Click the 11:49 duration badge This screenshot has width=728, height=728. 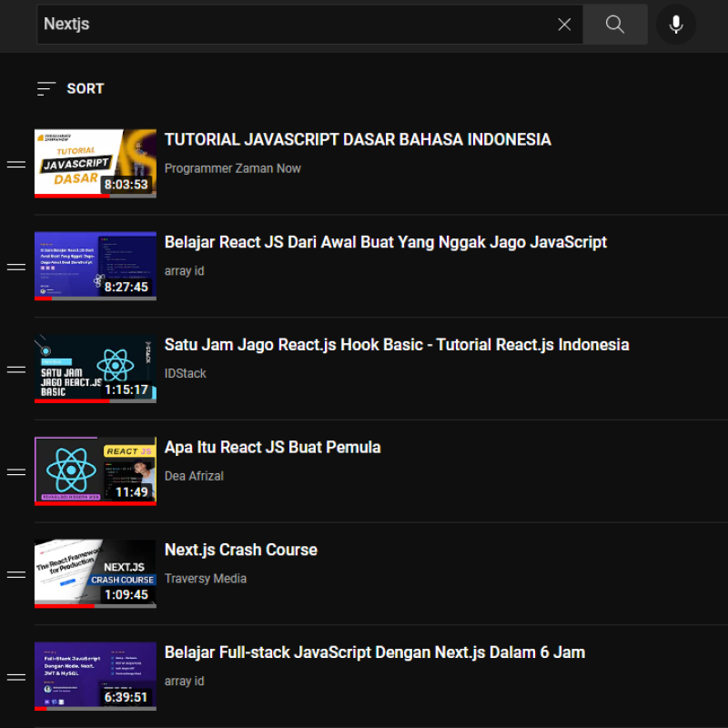pos(131,492)
